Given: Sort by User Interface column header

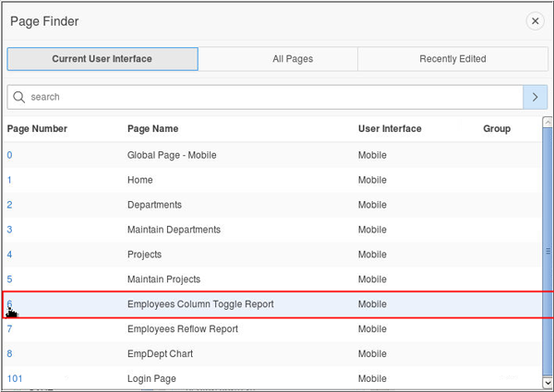Looking at the screenshot, I should coord(390,129).
